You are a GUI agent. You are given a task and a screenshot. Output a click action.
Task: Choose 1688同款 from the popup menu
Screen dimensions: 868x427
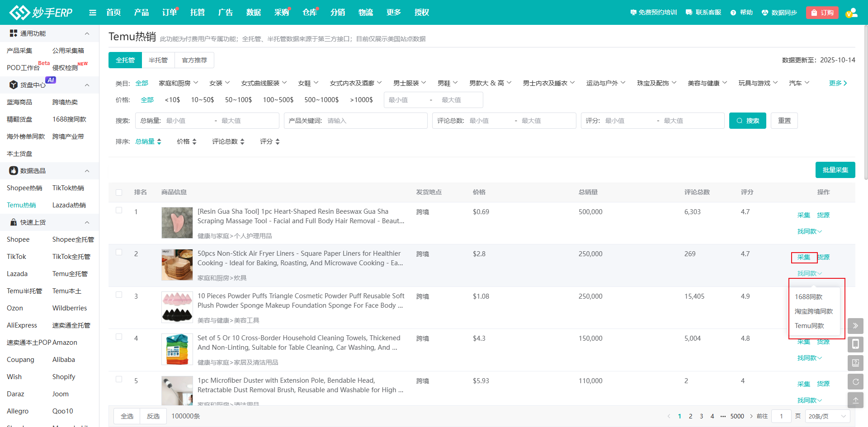pos(808,297)
